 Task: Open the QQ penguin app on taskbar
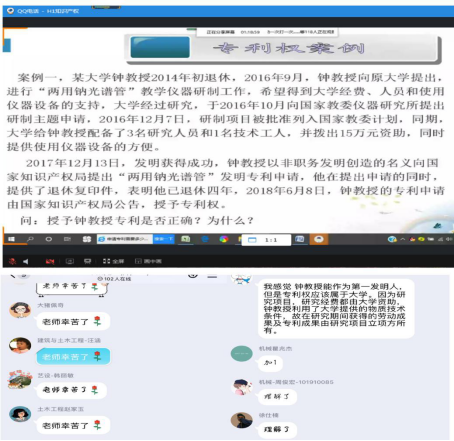pos(319,239)
